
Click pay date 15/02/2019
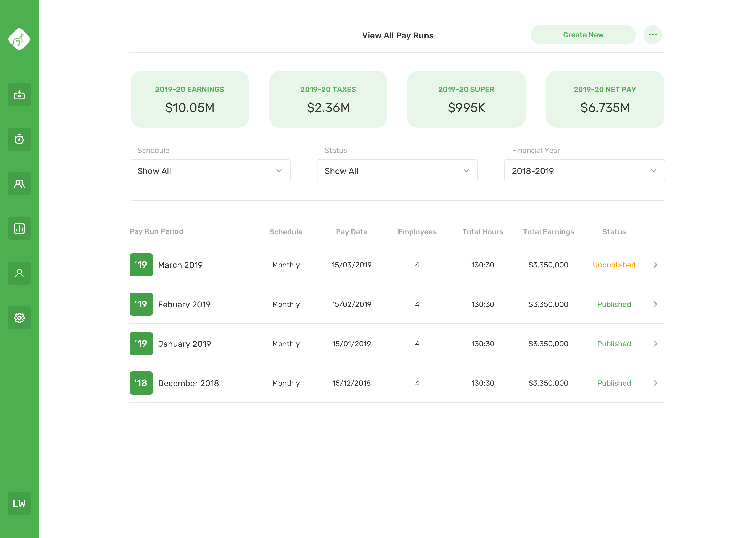(351, 304)
